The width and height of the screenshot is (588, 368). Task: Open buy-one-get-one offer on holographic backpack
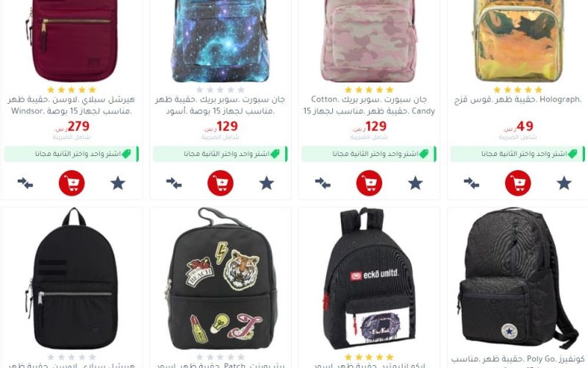518,154
